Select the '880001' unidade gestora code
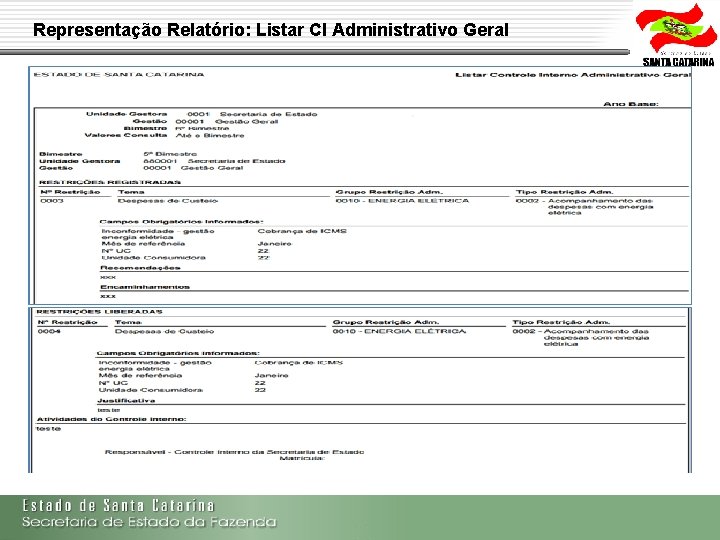This screenshot has width=720, height=540. point(160,161)
